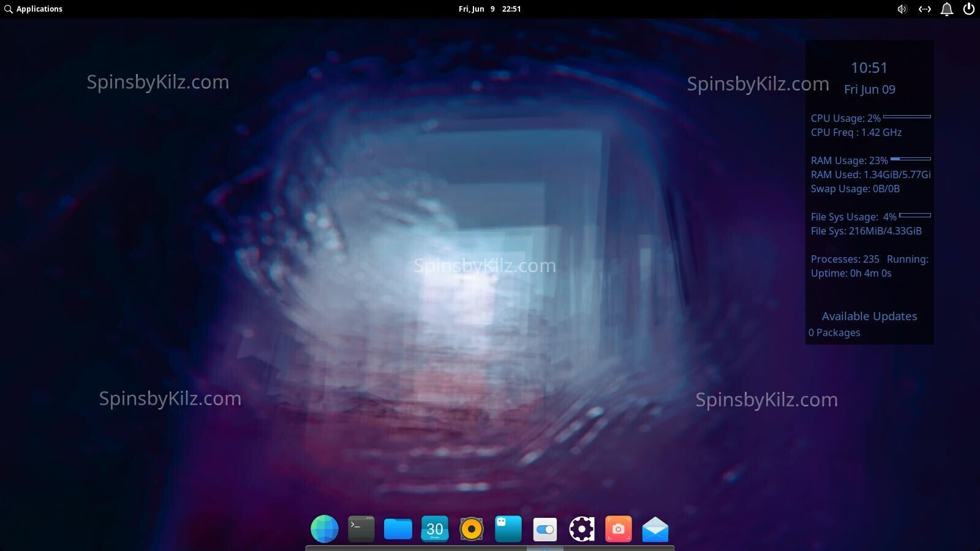The image size is (980, 551).
Task: Click the RAM Usage bar on widget
Action: [910, 159]
